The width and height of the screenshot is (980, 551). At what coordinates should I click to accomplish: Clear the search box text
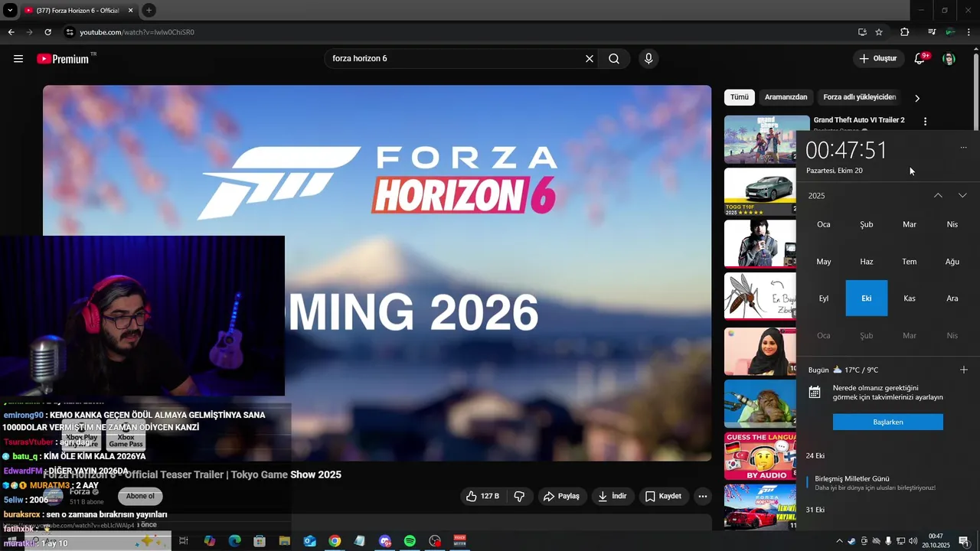(x=590, y=59)
